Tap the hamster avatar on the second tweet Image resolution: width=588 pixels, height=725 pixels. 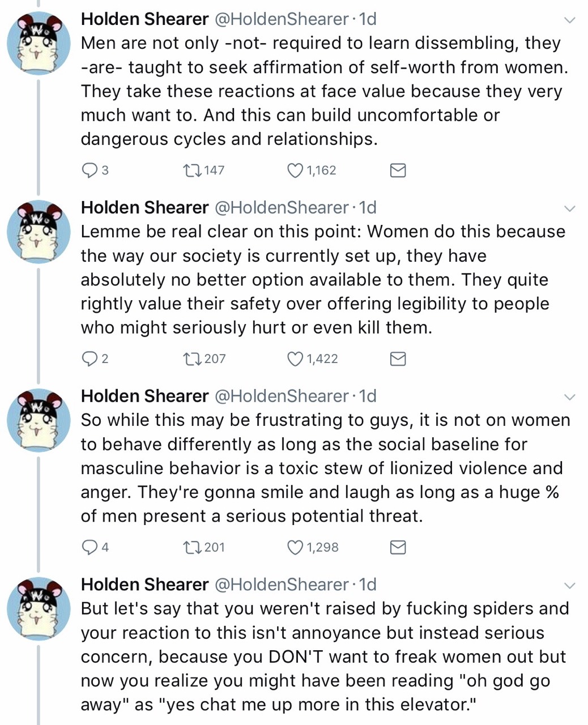(x=39, y=231)
